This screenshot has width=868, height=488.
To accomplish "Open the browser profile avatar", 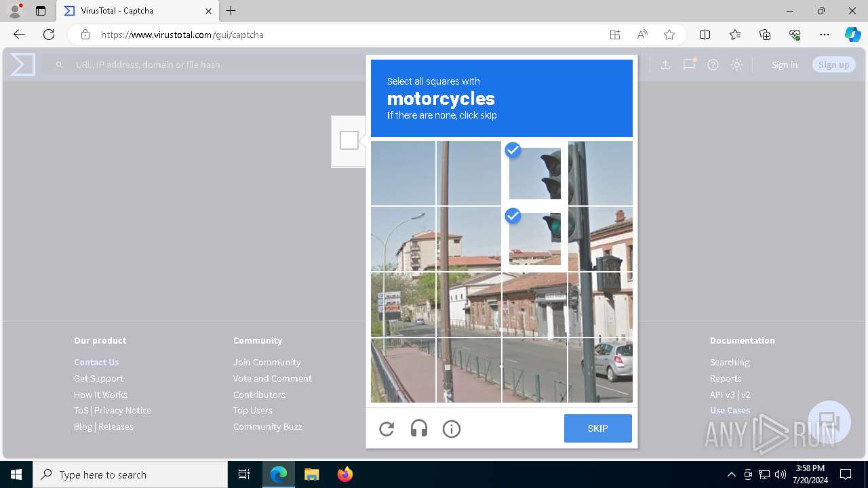I will (x=15, y=11).
